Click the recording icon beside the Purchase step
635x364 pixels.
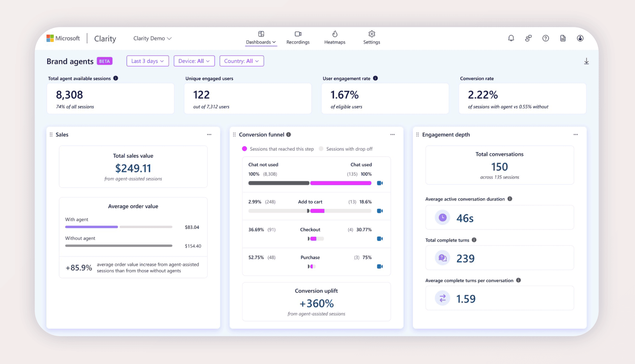[x=380, y=267]
